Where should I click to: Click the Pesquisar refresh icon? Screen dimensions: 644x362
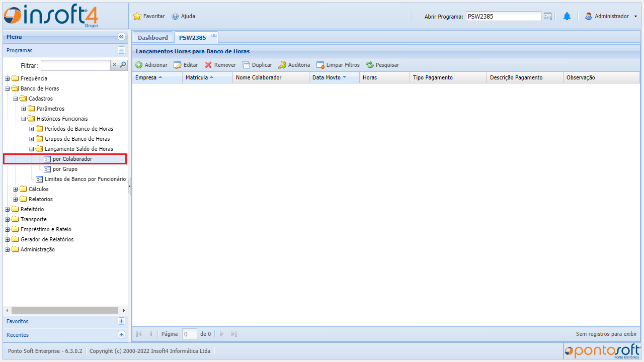pos(370,65)
